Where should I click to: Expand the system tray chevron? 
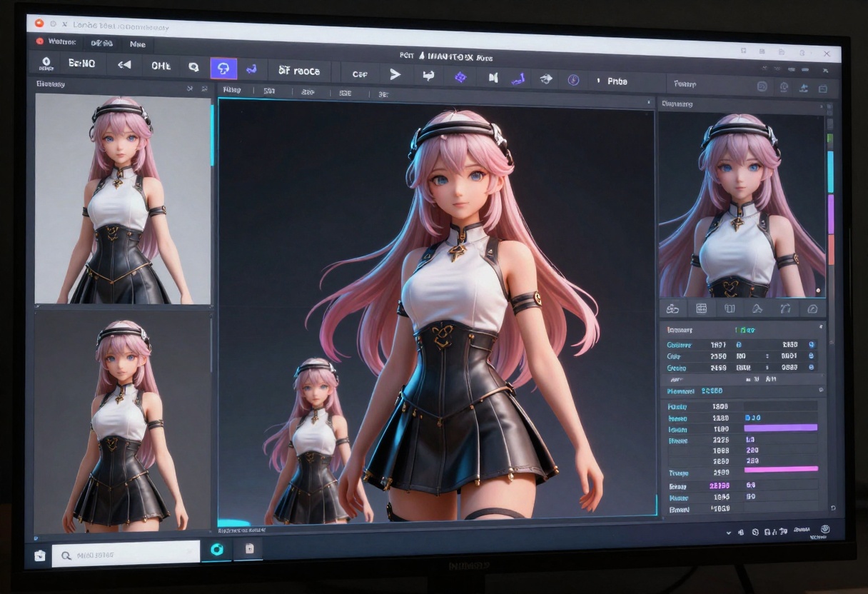pos(727,532)
